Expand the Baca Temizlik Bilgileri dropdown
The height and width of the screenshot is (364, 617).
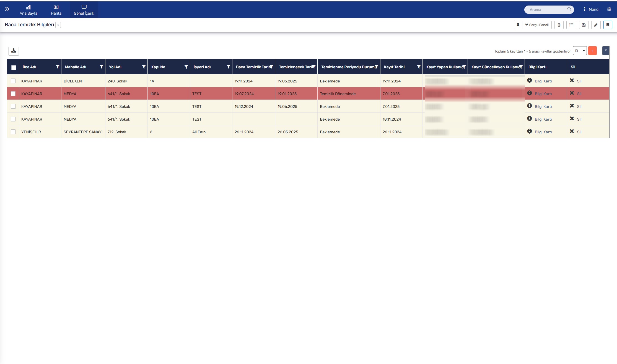click(x=58, y=25)
